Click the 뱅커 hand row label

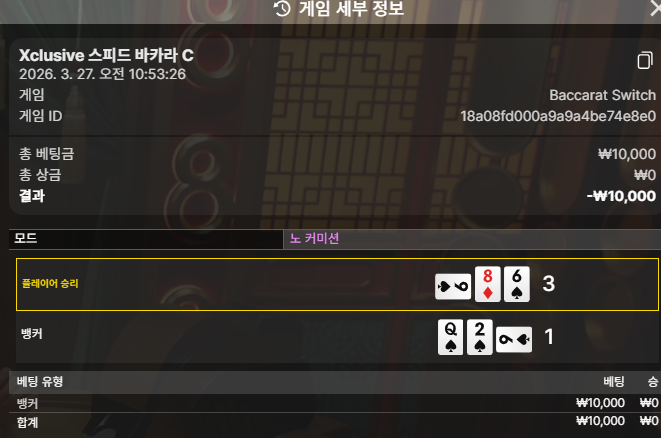click(32, 334)
